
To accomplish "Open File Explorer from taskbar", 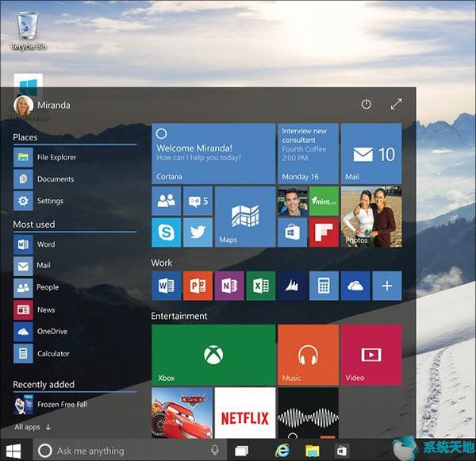I will tap(312, 451).
